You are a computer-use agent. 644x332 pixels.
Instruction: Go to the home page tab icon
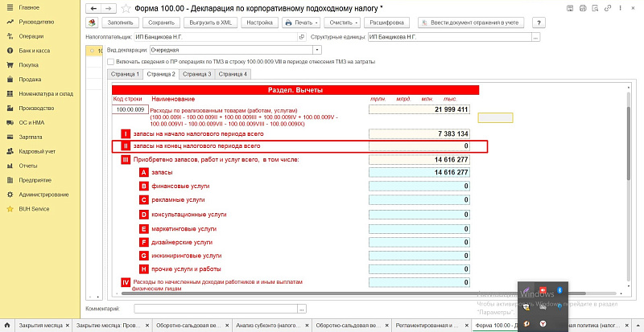click(8, 325)
